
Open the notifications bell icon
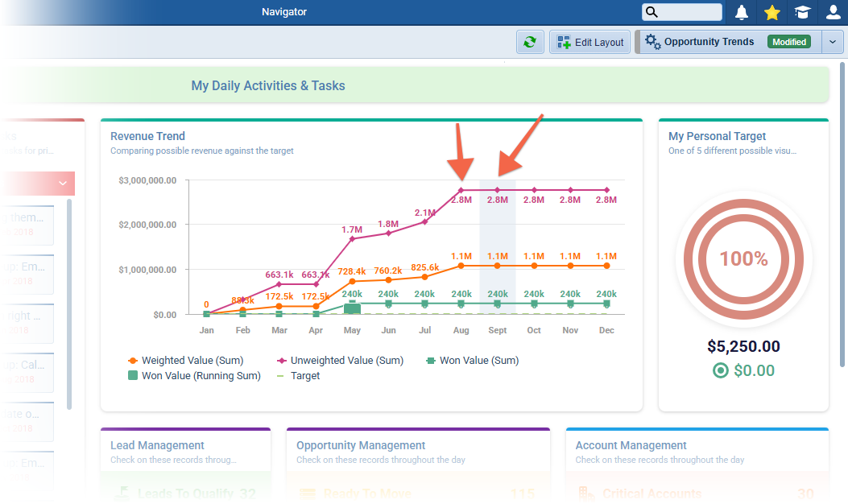[741, 12]
